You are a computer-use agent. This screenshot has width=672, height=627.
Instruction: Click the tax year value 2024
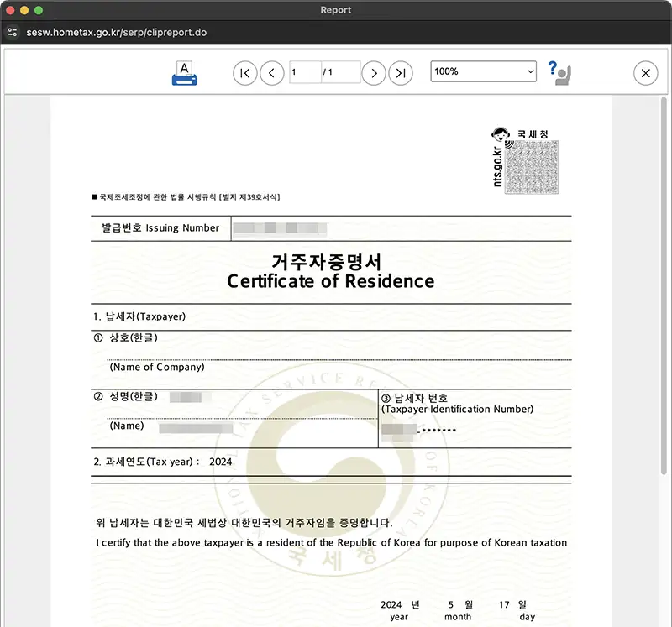pos(220,462)
